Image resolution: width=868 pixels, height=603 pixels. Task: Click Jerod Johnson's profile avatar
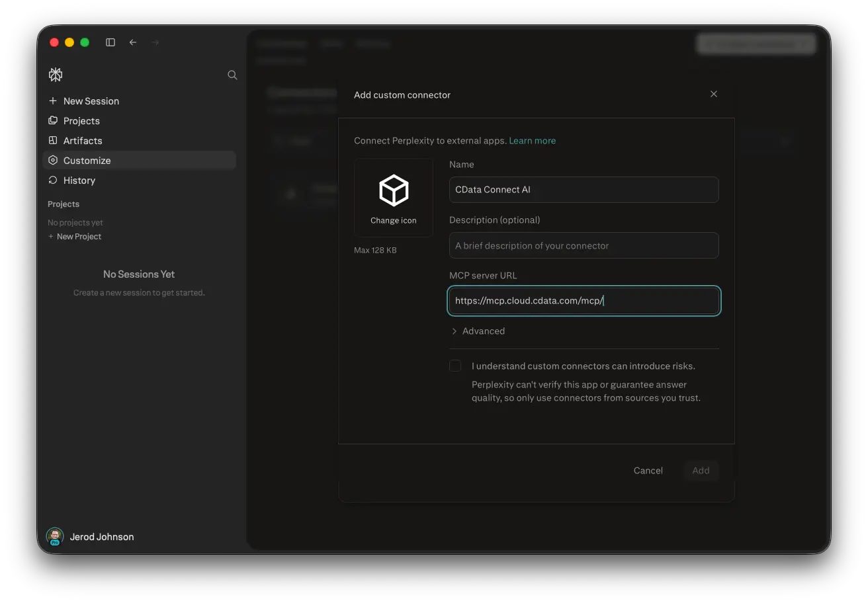pos(54,536)
